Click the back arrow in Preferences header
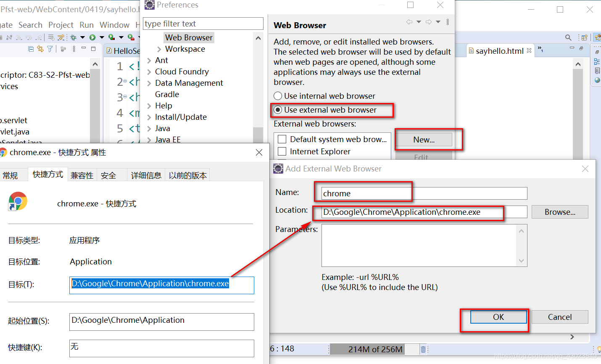The width and height of the screenshot is (601, 364). coord(409,22)
